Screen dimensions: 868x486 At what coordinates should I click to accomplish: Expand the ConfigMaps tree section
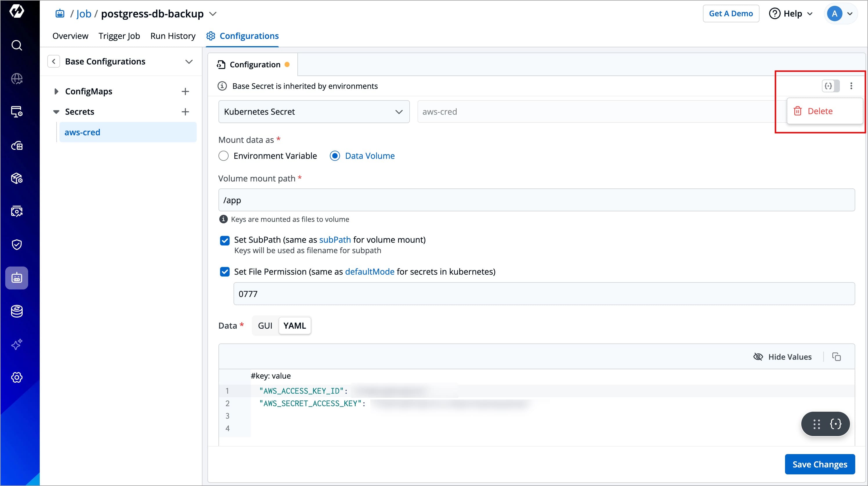pos(56,91)
